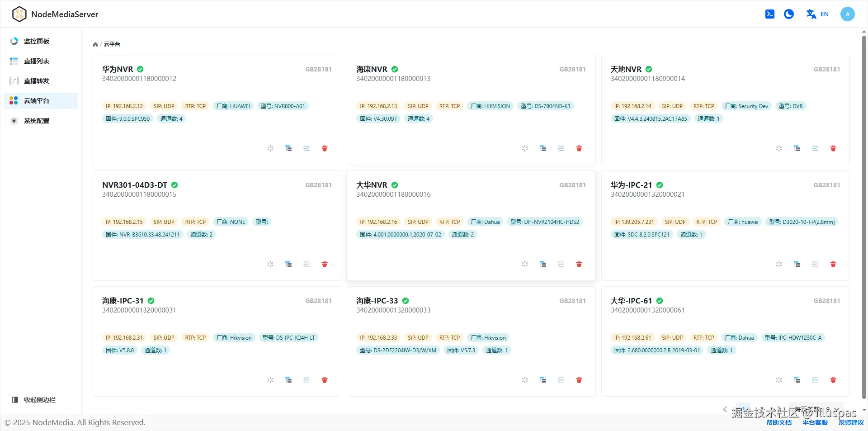Click the 厂商: HIKVISION tag

(490, 106)
